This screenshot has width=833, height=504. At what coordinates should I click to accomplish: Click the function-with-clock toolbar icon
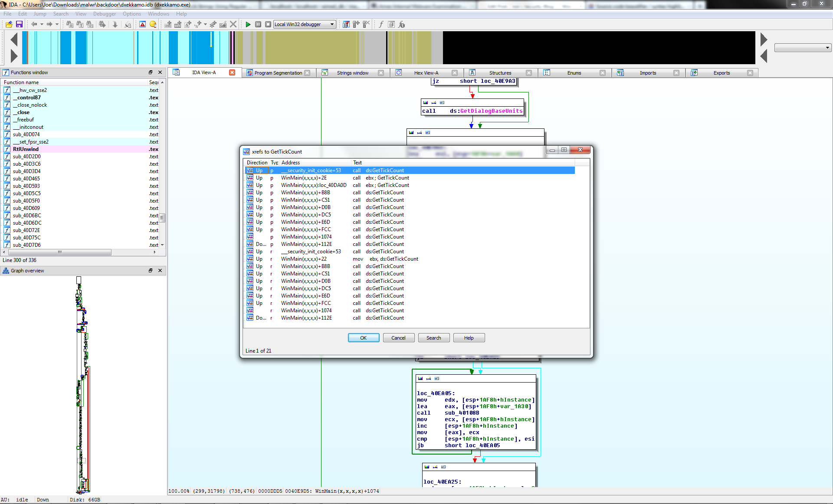[x=401, y=24]
